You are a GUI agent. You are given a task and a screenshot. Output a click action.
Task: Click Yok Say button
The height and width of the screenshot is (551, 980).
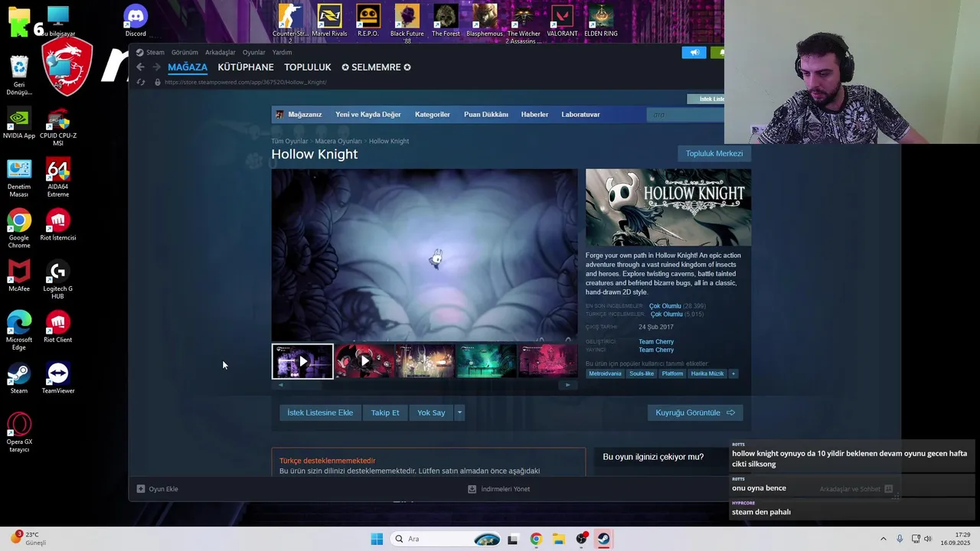click(431, 412)
